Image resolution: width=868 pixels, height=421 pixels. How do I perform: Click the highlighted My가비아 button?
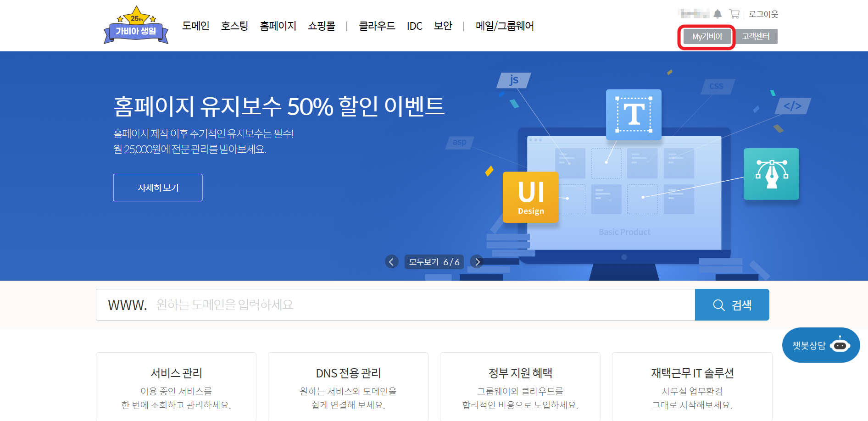tap(706, 37)
